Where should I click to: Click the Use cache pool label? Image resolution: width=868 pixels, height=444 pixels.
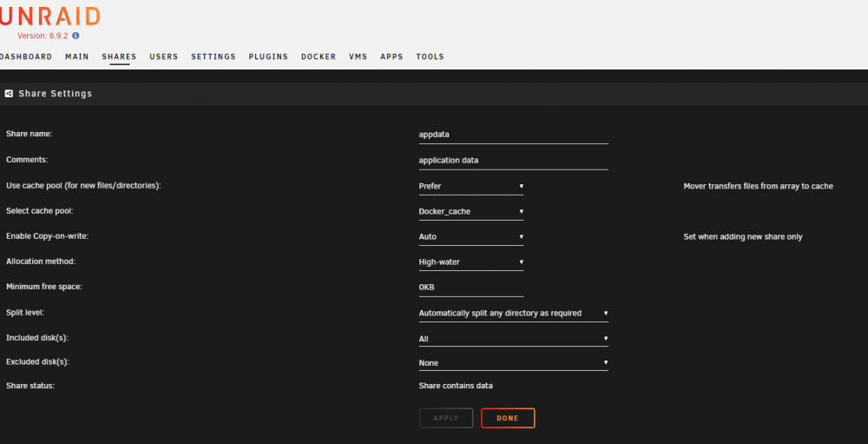[83, 186]
